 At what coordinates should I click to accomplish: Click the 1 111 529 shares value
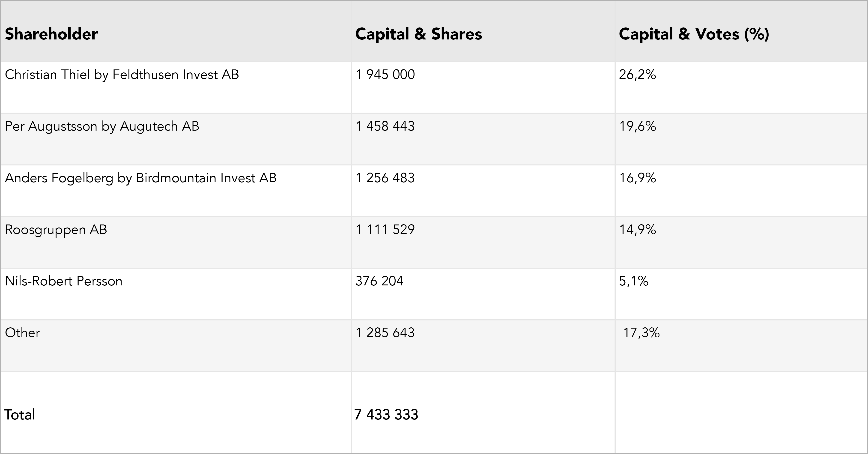[385, 230]
